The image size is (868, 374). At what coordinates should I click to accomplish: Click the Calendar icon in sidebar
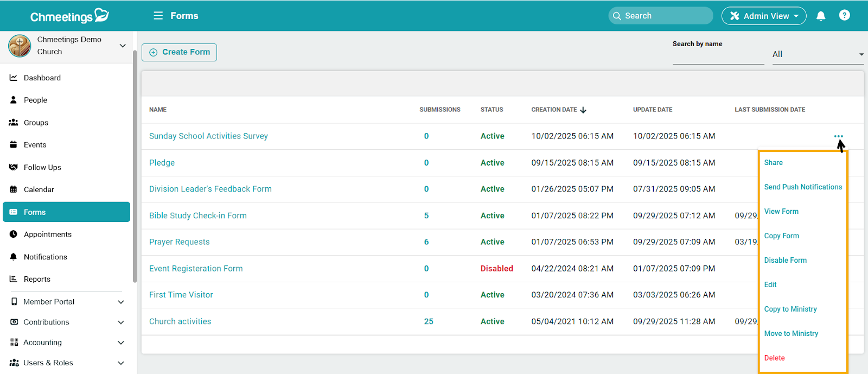pos(14,189)
